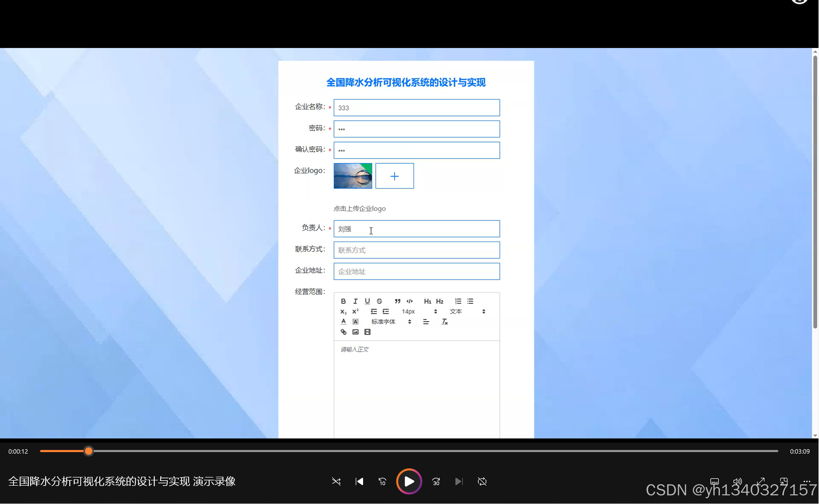This screenshot has width=819, height=504.
Task: Toggle shuffle mode in the video player
Action: point(336,481)
